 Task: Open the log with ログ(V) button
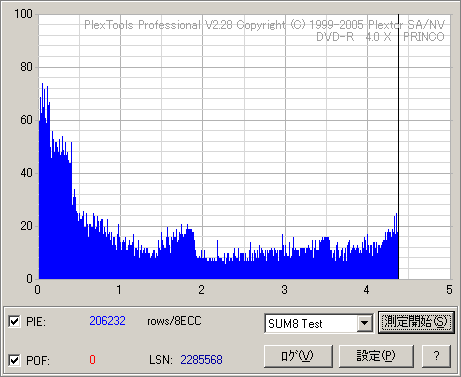(298, 356)
